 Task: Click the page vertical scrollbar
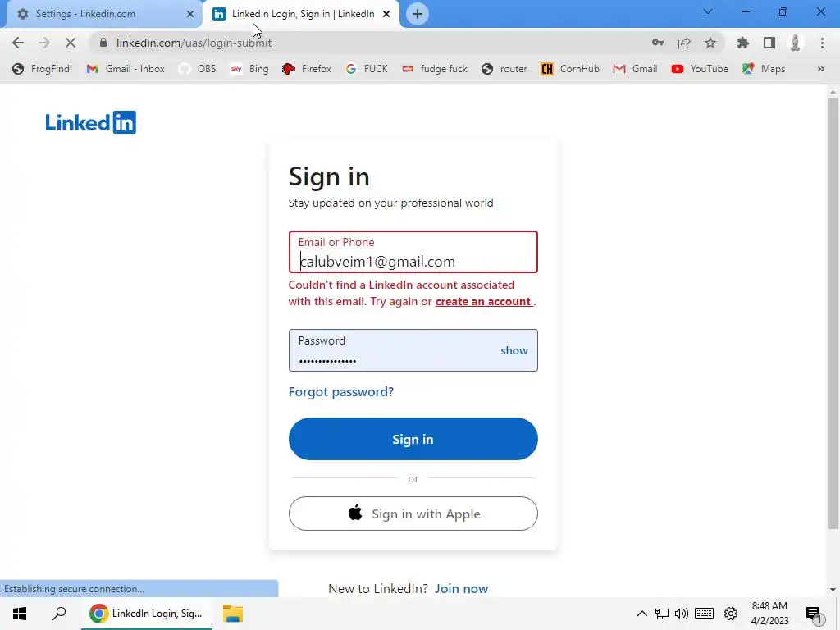[833, 313]
